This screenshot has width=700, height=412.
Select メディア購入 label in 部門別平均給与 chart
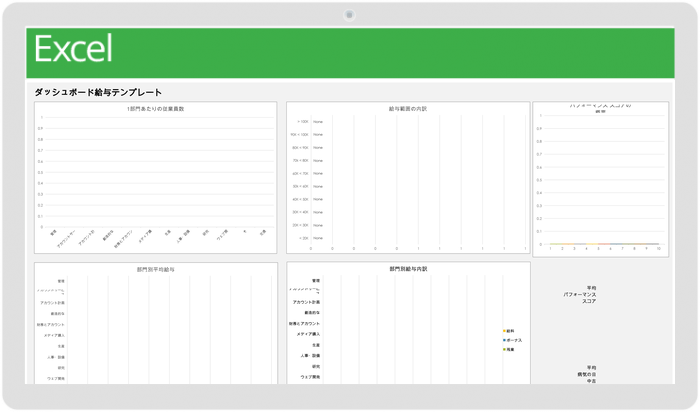(x=54, y=336)
